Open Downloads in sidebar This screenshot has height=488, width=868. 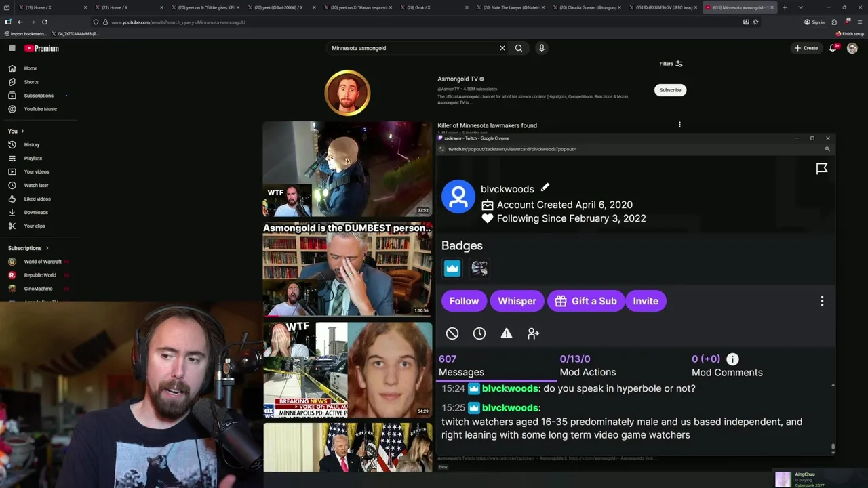tap(36, 212)
